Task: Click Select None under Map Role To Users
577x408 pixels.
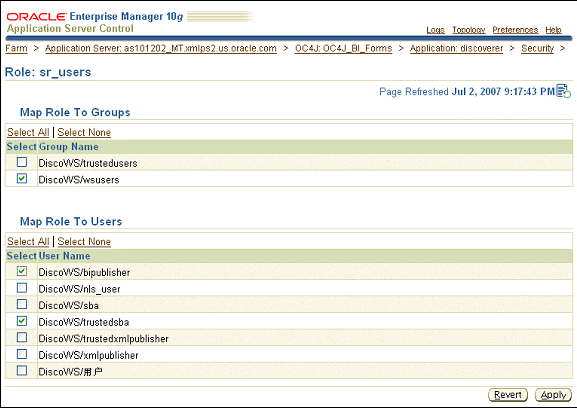Action: point(84,241)
